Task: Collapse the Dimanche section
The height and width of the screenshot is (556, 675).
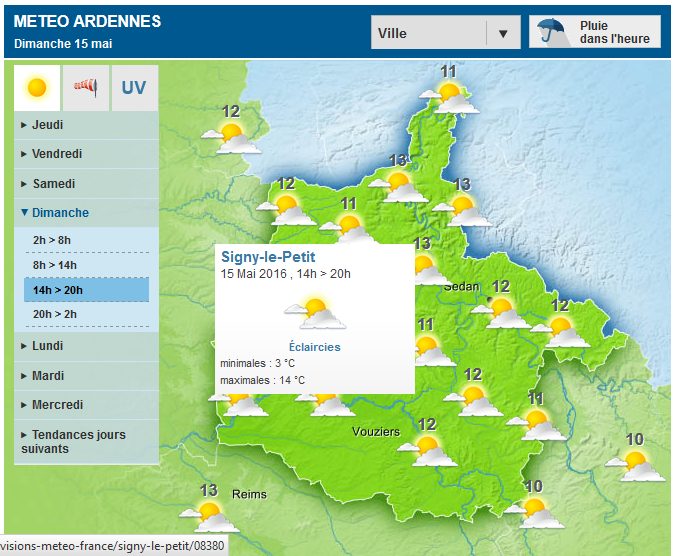Action: click(x=59, y=213)
